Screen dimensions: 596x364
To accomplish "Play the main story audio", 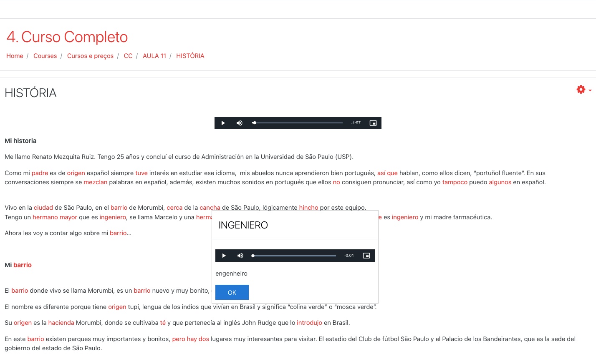I will click(x=223, y=123).
